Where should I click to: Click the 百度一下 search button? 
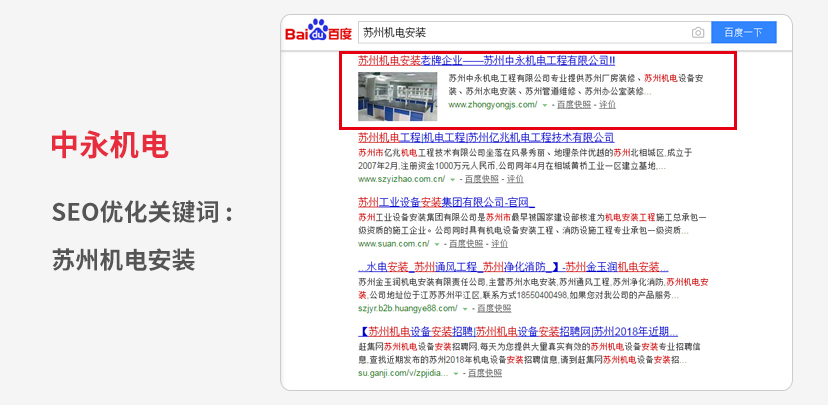click(743, 33)
